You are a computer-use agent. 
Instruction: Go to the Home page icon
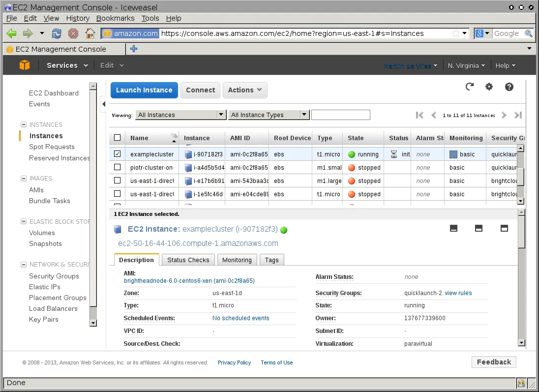[90, 33]
